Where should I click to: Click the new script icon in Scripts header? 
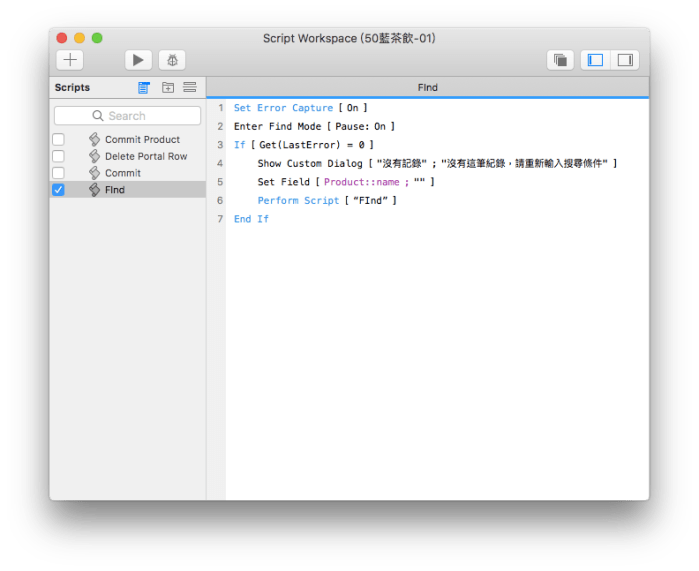point(144,88)
